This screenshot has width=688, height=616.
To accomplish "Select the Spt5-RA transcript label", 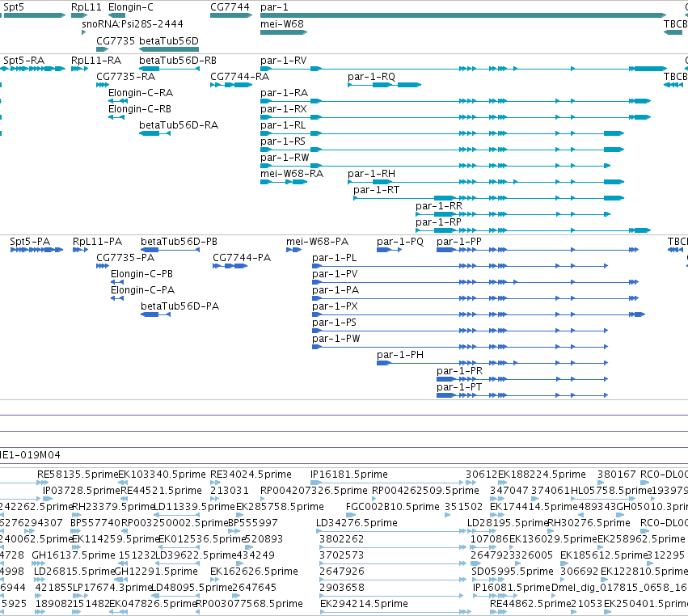I will tap(23, 61).
